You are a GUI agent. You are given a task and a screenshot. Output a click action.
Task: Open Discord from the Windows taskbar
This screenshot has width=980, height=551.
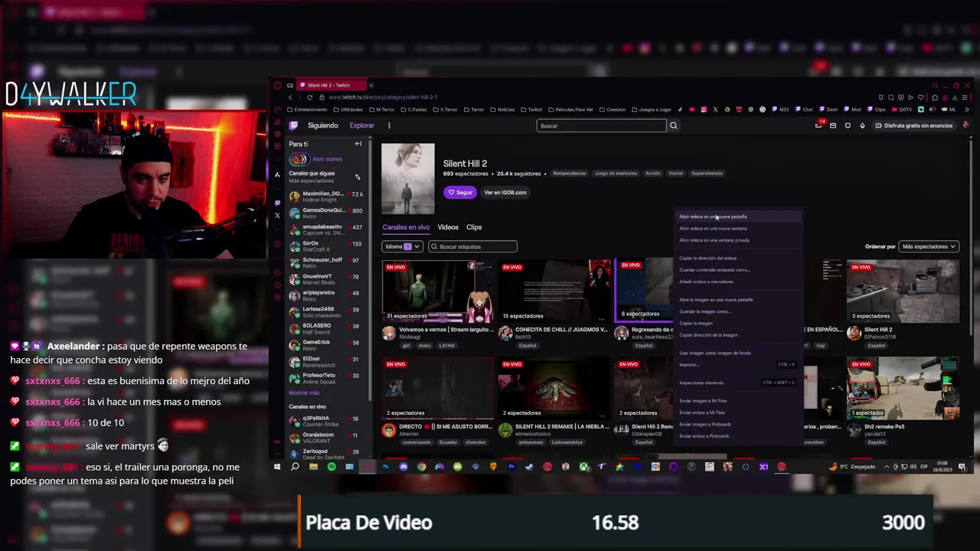click(403, 467)
